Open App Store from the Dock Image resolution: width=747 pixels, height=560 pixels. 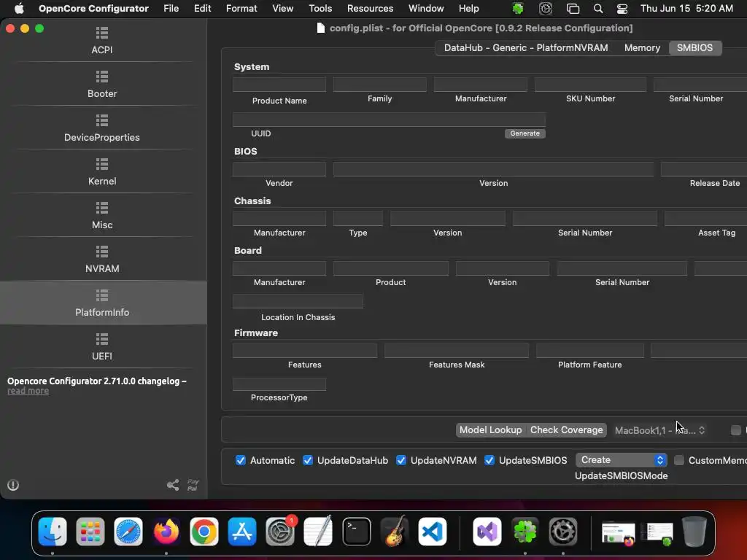242,531
